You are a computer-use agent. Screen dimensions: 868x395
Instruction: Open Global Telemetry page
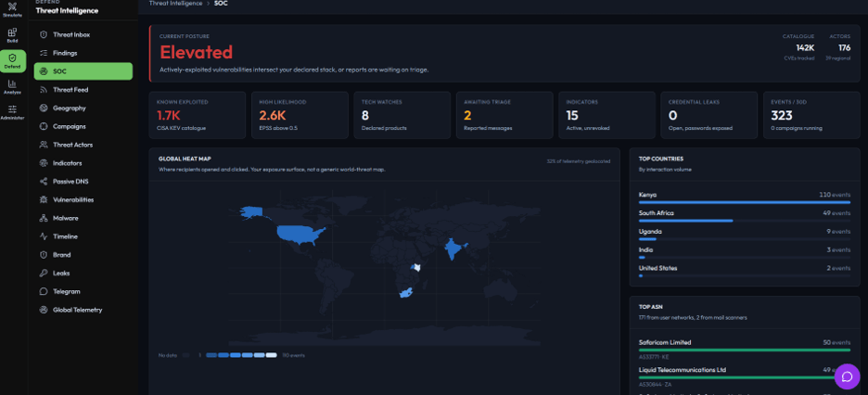point(83,310)
